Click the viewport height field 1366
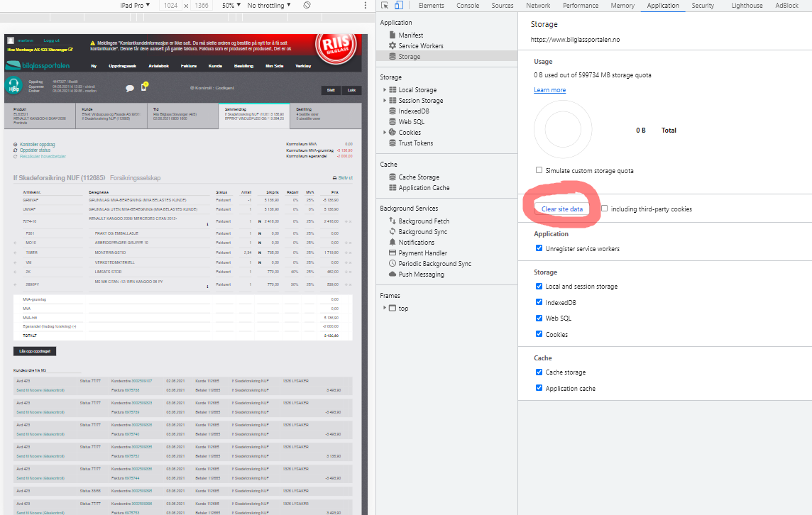Viewport: 812px width, 515px height. (202, 5)
